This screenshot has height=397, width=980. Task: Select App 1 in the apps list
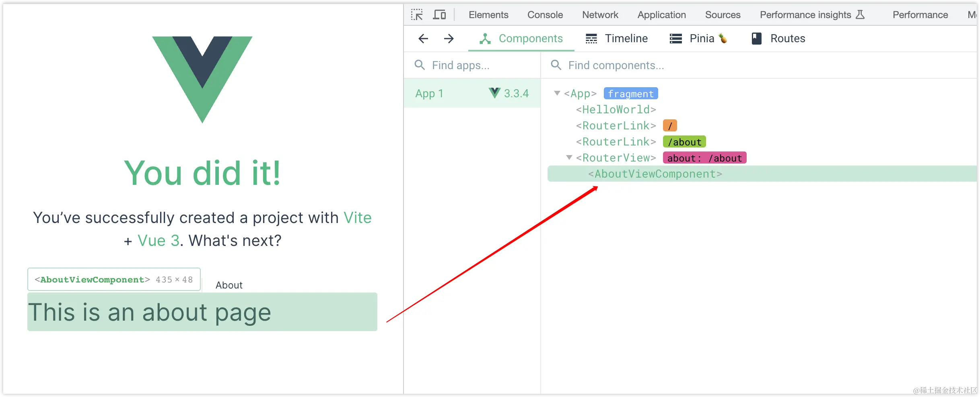(429, 93)
